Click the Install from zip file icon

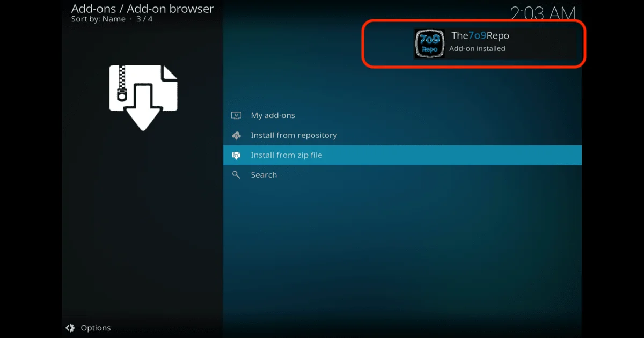point(236,155)
